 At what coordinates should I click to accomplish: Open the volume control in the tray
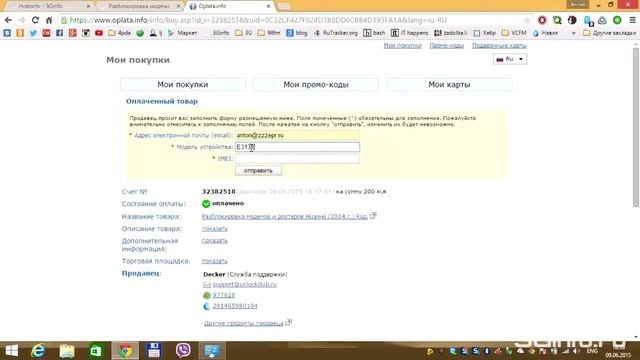pos(576,351)
